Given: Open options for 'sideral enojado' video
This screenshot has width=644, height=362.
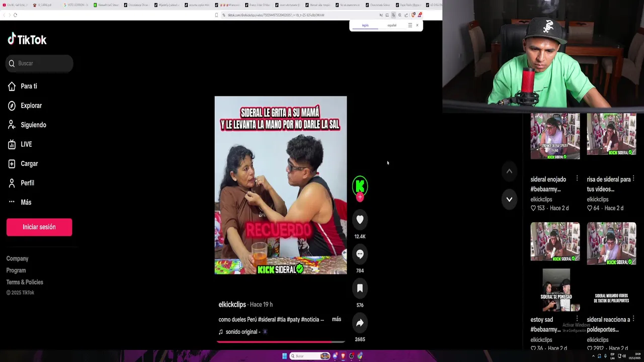Looking at the screenshot, I should 577,178.
